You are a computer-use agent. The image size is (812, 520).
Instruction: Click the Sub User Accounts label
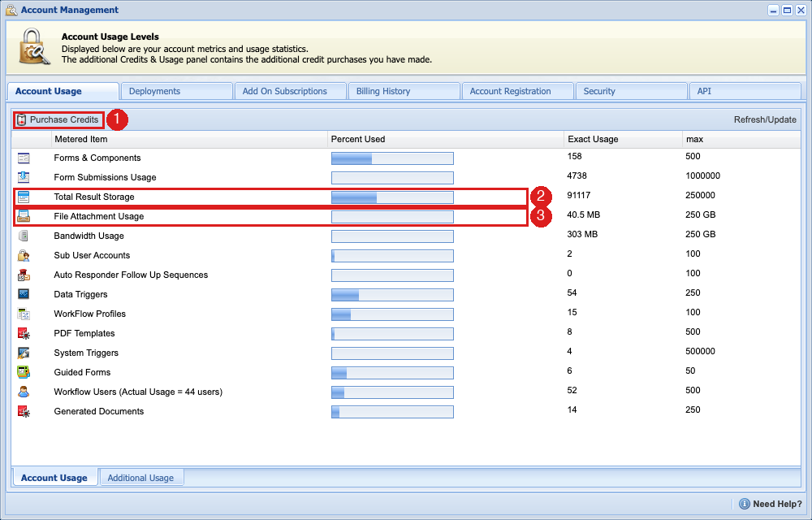point(92,255)
